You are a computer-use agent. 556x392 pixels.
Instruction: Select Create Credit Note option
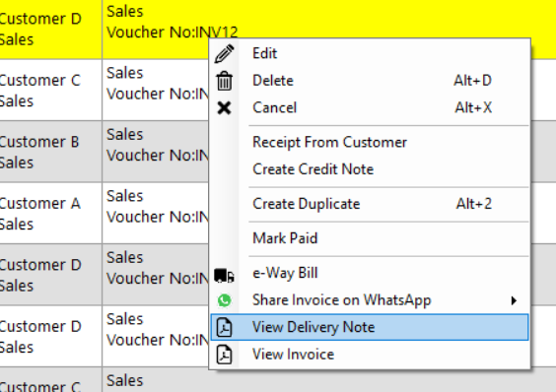[313, 169]
